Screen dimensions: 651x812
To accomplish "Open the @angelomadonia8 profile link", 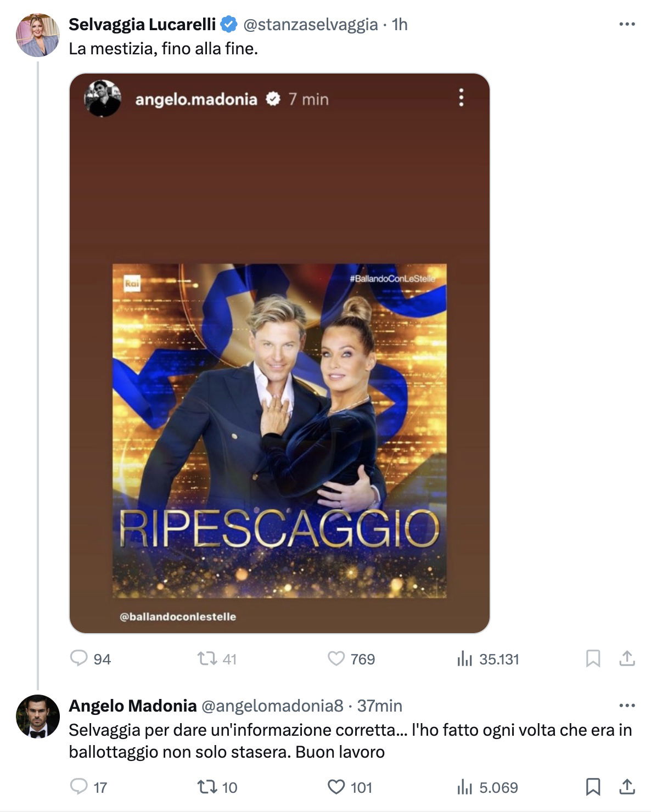I will (273, 706).
